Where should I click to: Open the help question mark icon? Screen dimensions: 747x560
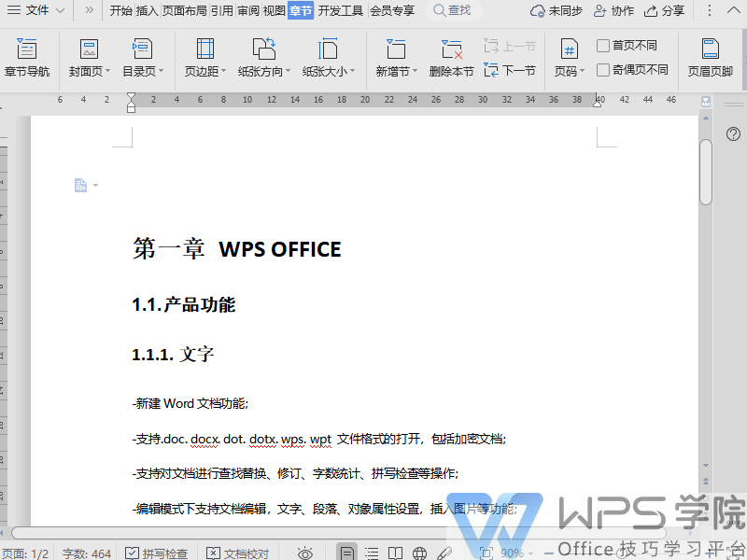[733, 133]
